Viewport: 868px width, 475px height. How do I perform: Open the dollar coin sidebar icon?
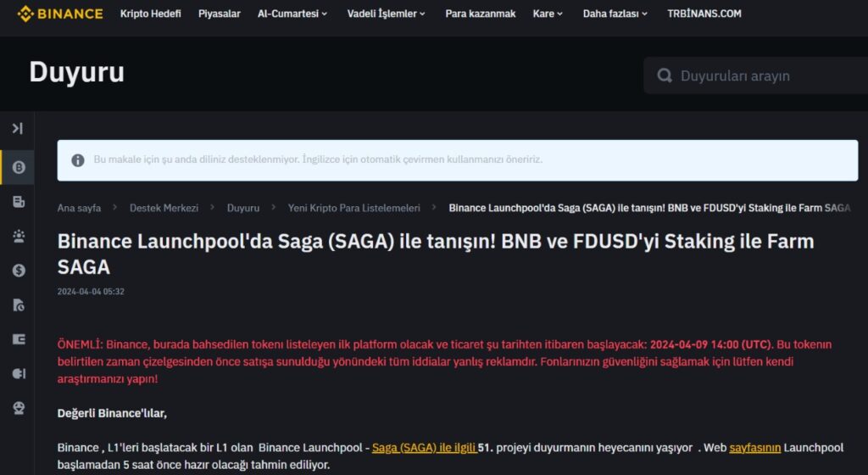[x=19, y=271]
